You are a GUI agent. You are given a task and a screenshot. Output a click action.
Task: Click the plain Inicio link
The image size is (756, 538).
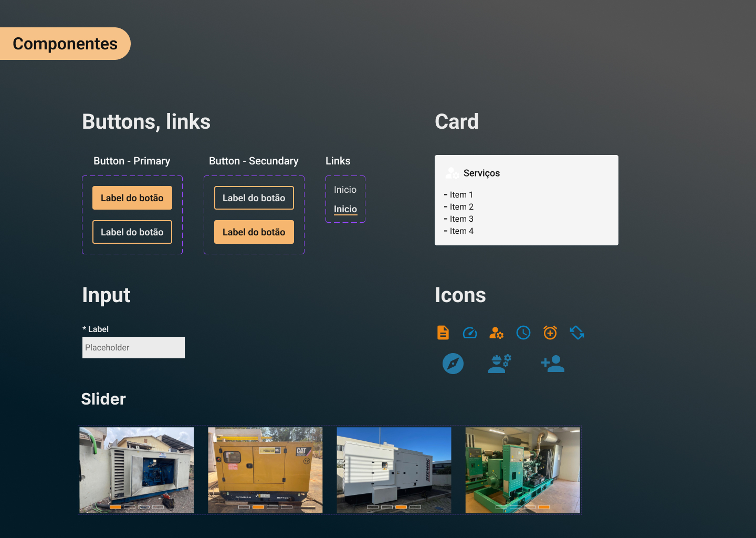tap(345, 190)
